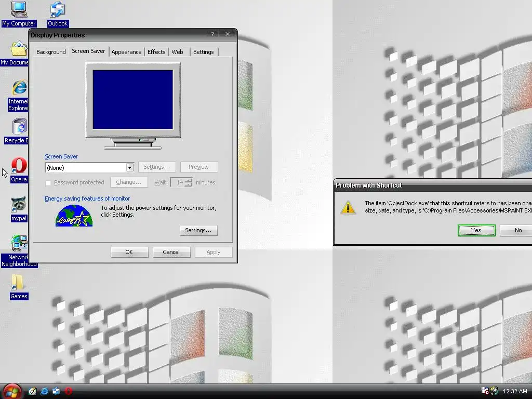Launch the Internet Explorer desktop icon
This screenshot has height=399, width=532.
pos(19,96)
